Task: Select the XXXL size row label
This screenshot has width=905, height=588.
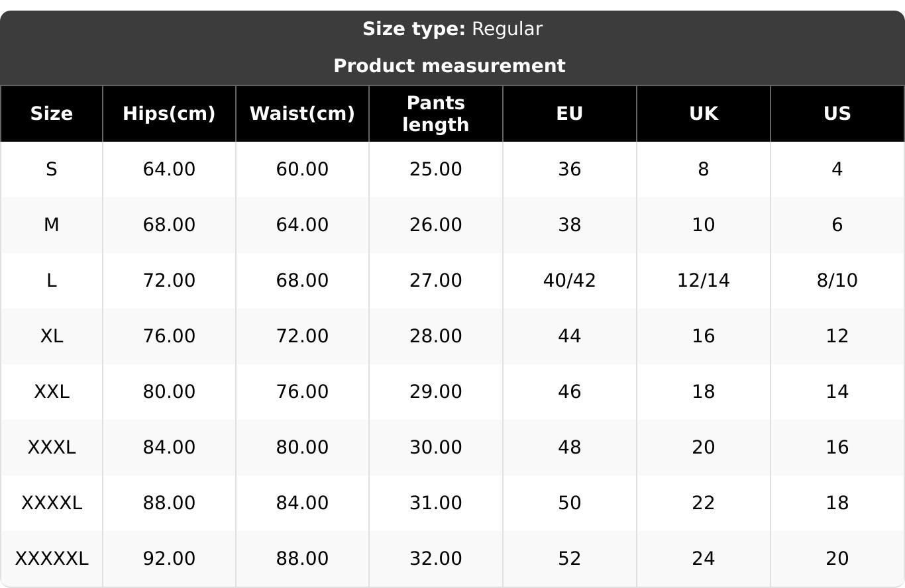Action: pos(52,448)
